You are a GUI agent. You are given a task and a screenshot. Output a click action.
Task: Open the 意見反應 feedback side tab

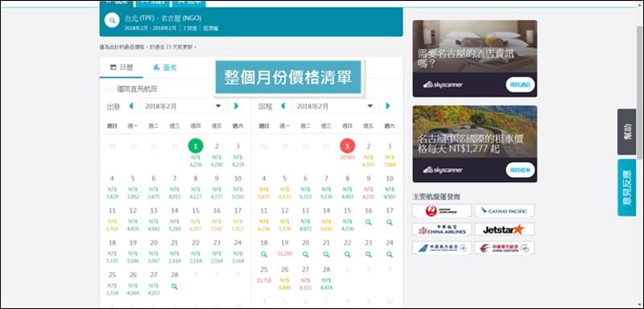(627, 187)
